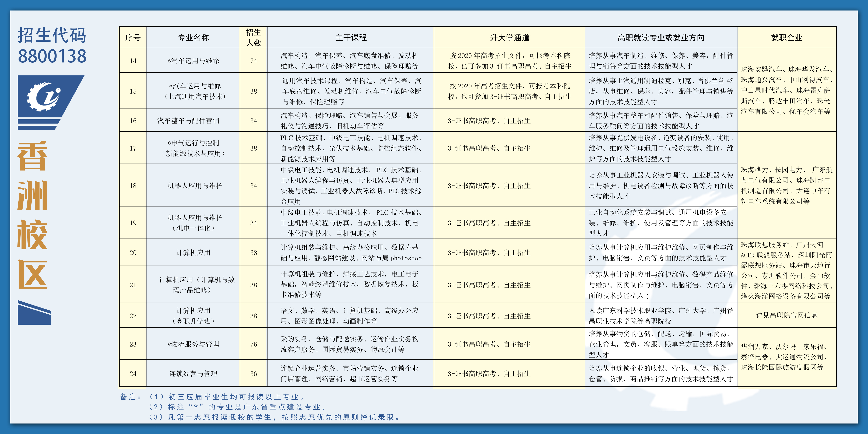
Task: Click the 光伏发电设备 career direction cell
Action: 661,148
